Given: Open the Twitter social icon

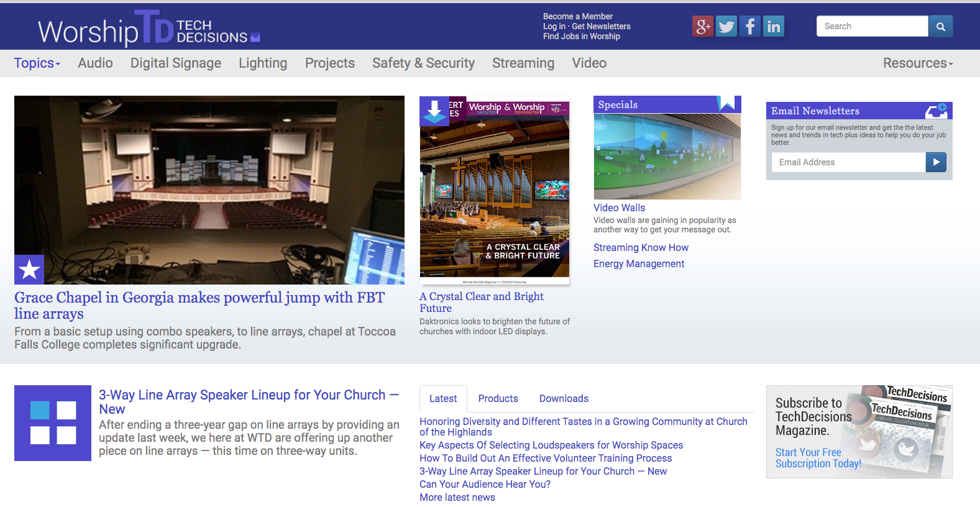Looking at the screenshot, I should [726, 26].
